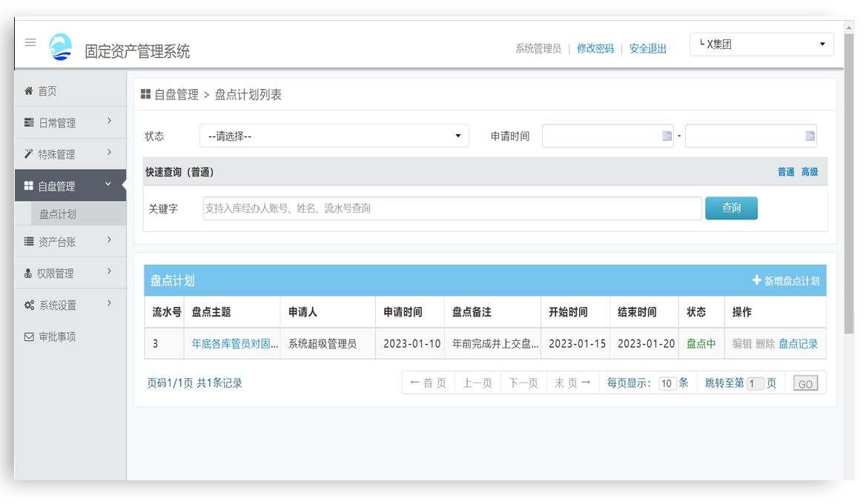Open the X集团 organization dropdown
866x504 pixels.
761,44
